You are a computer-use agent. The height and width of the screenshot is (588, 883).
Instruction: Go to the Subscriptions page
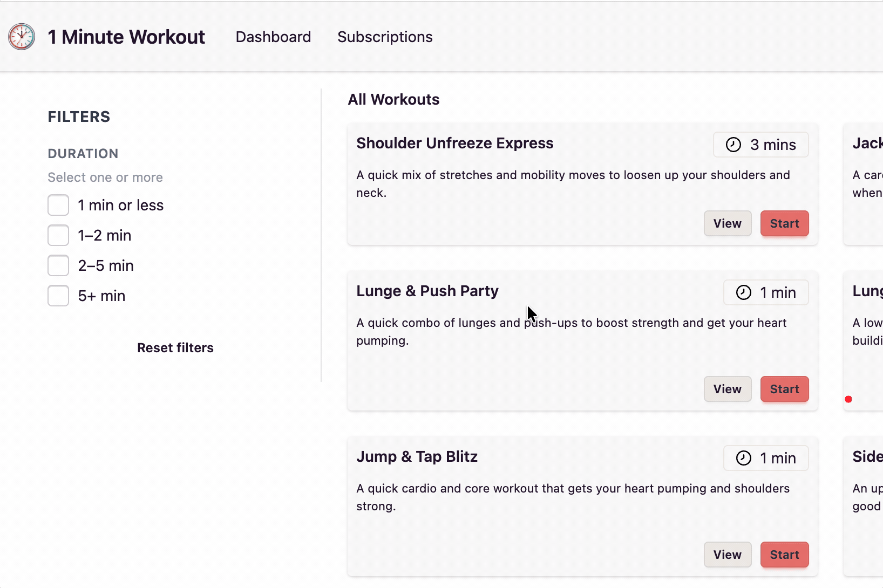coord(385,37)
